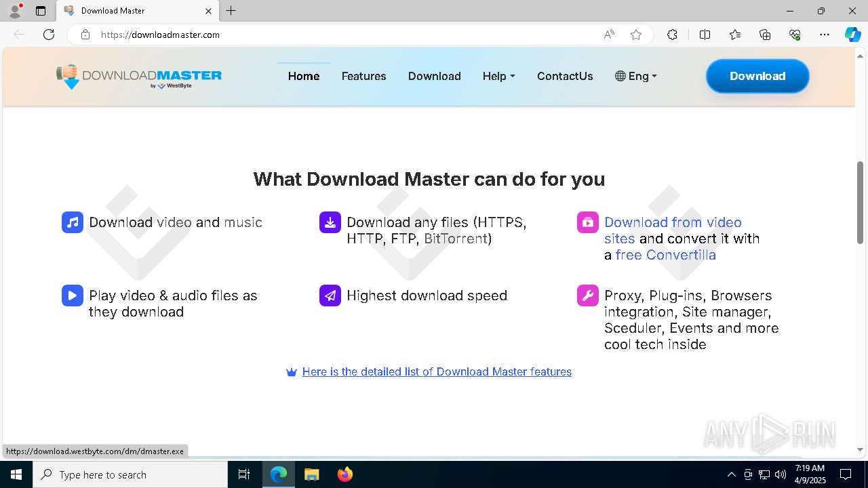Image resolution: width=868 pixels, height=488 pixels.
Task: Open the notification center icon
Action: tap(846, 474)
